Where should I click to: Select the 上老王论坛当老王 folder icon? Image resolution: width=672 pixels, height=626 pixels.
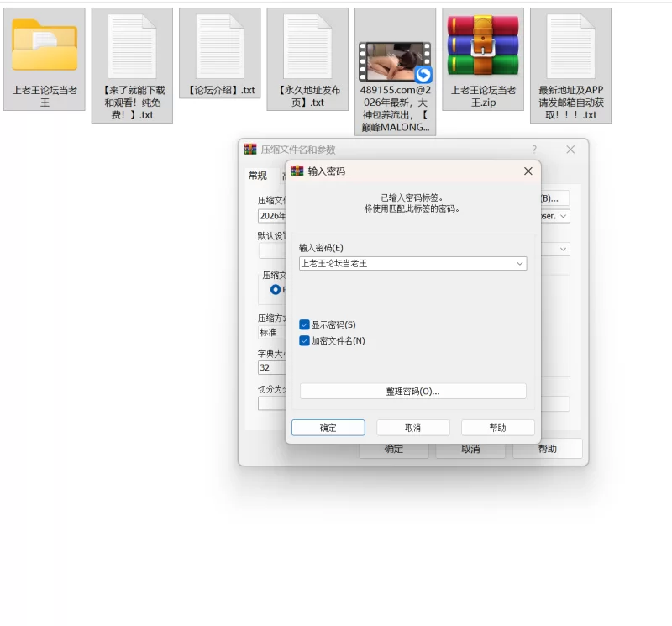(x=45, y=45)
